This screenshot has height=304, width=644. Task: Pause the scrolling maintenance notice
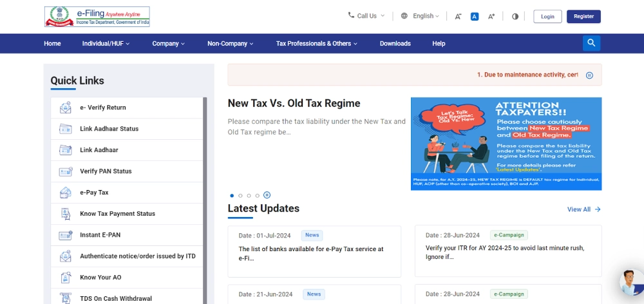tap(589, 75)
